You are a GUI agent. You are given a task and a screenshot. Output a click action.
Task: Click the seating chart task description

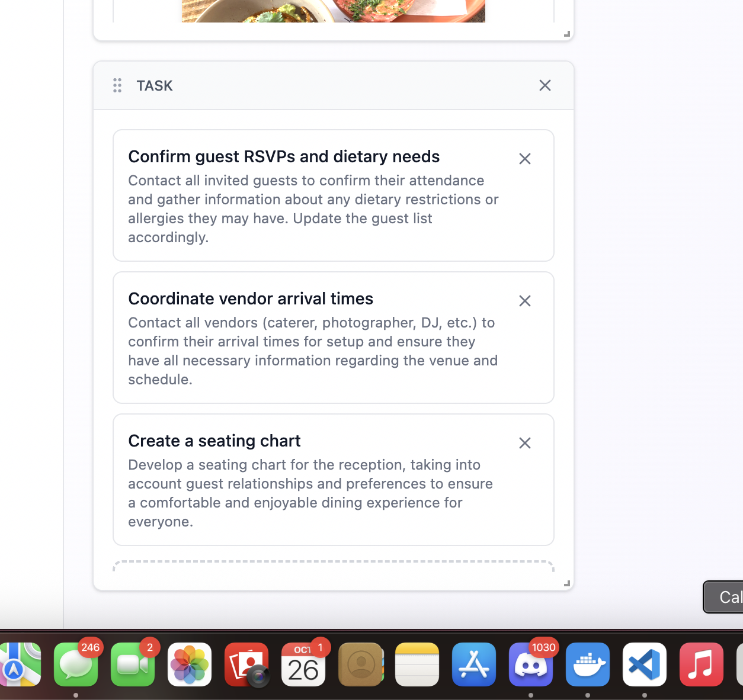[310, 493]
